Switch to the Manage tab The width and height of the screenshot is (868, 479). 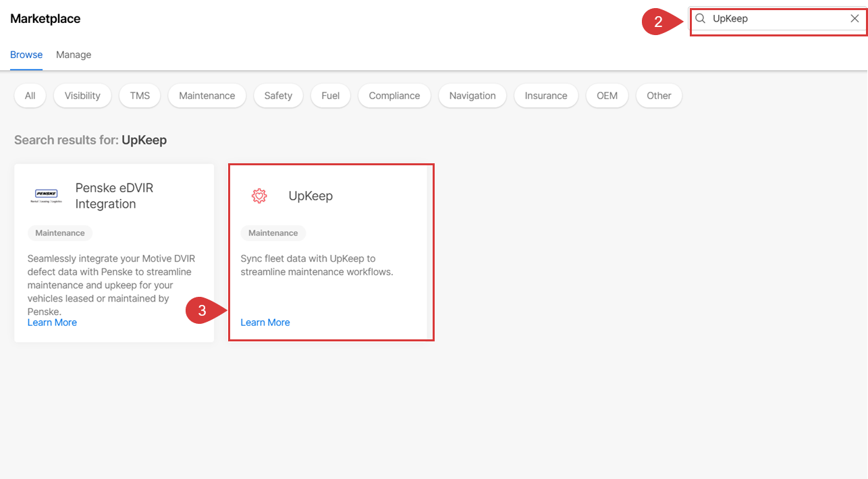74,55
